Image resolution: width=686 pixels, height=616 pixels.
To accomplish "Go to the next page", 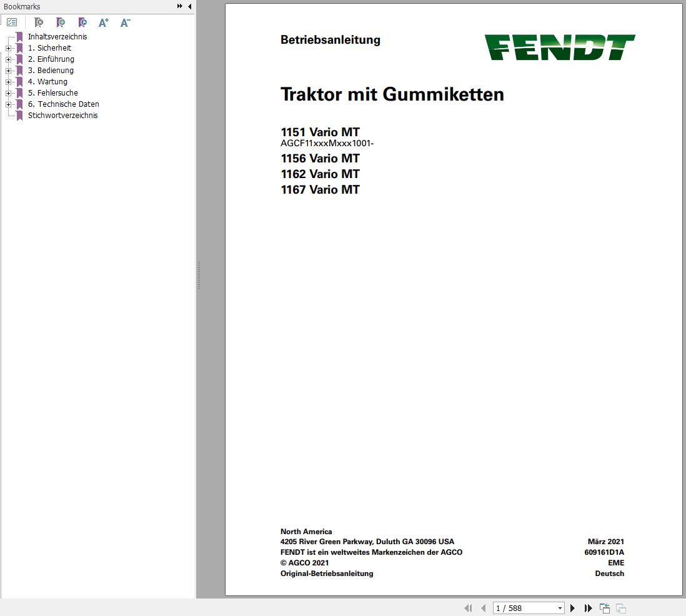I will (x=572, y=608).
